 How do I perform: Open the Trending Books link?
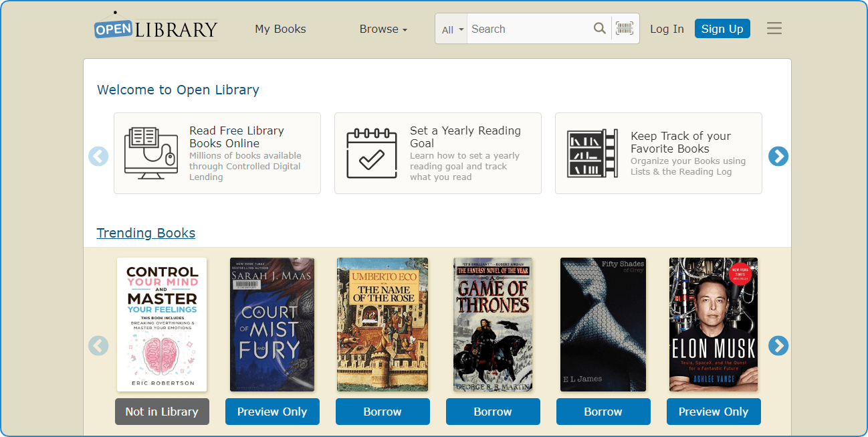[x=146, y=233]
